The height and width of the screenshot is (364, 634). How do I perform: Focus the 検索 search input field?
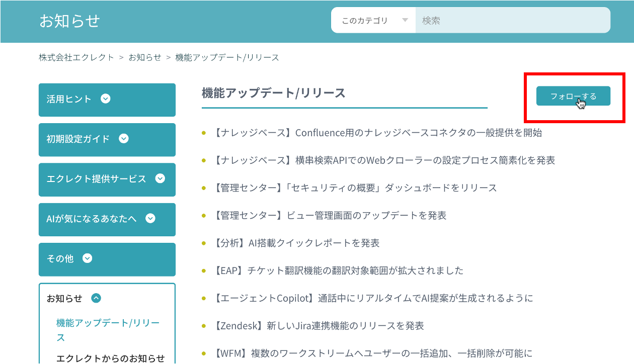(x=513, y=21)
